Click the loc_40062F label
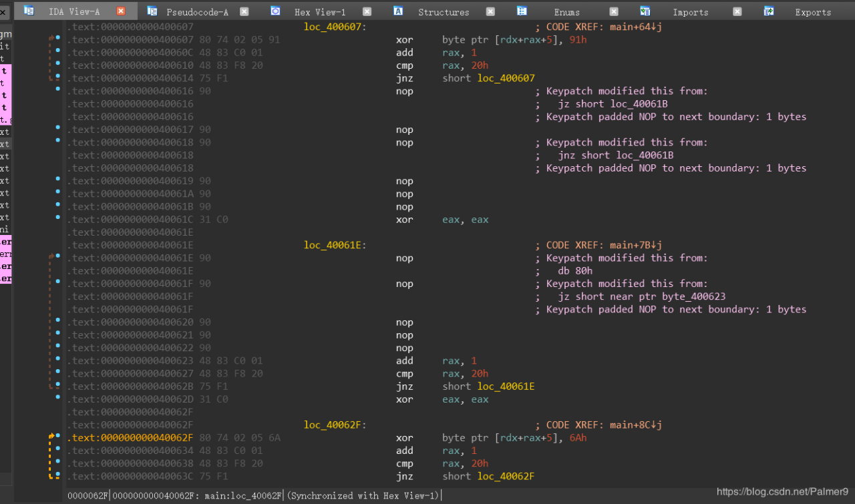 tap(335, 425)
